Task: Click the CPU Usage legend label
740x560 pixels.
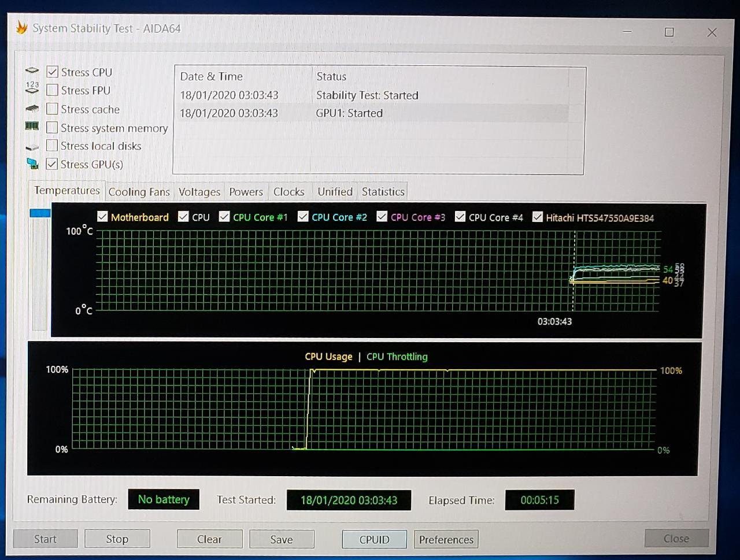Action: point(328,357)
